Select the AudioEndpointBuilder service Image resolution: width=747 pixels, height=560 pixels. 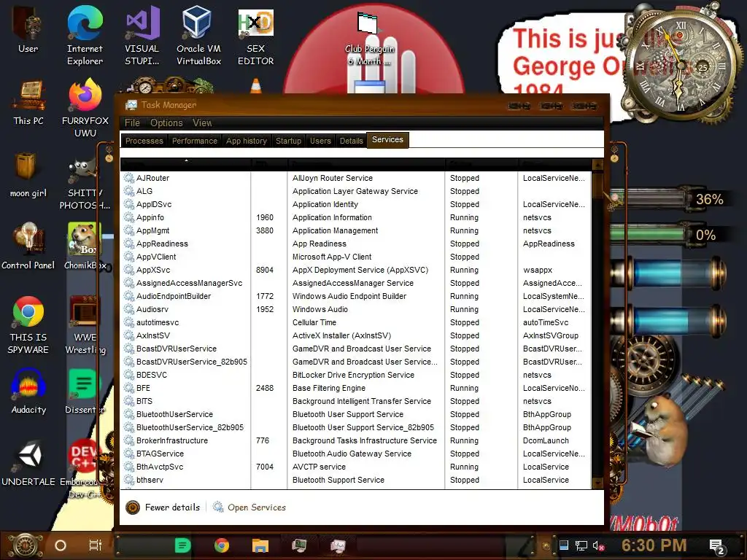click(355, 296)
